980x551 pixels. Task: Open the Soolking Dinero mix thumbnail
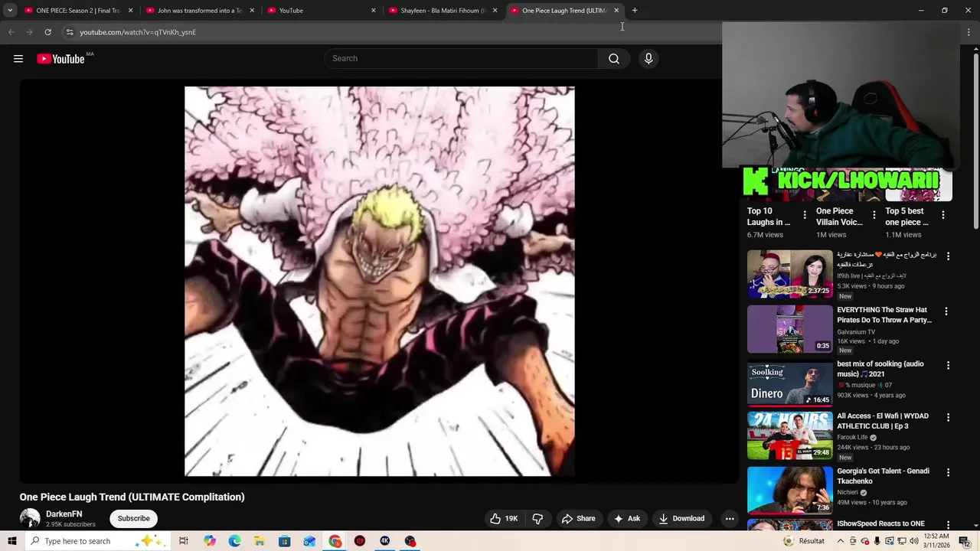point(789,383)
